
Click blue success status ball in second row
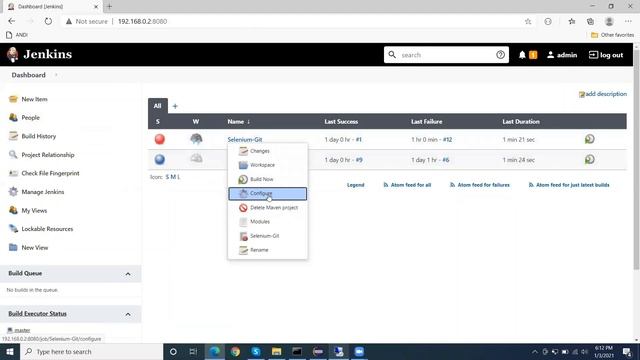click(x=160, y=159)
